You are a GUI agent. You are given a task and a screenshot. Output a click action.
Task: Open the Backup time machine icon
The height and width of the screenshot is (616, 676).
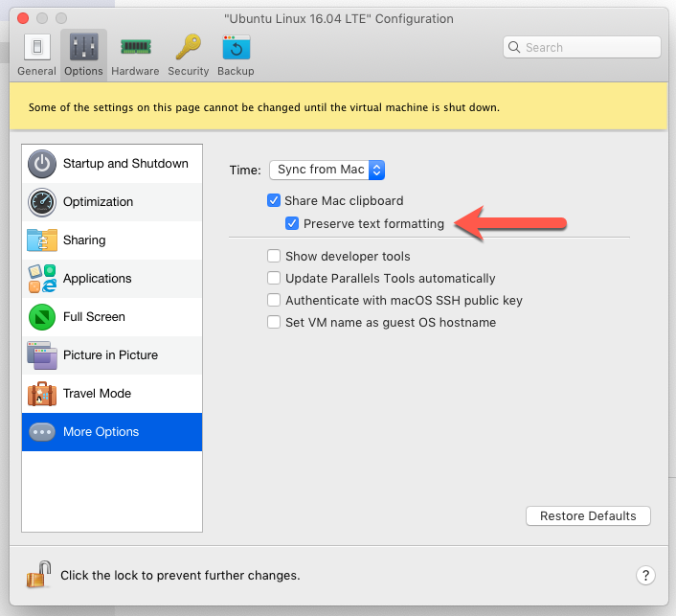pyautogui.click(x=237, y=47)
